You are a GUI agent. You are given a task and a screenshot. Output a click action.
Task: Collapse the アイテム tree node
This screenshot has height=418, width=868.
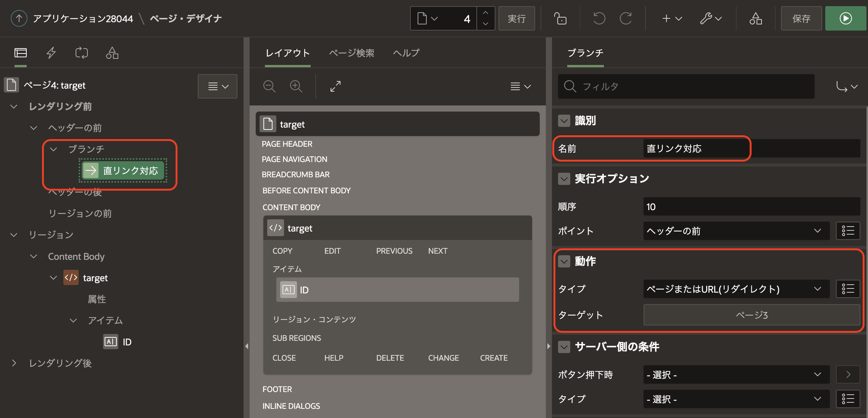(x=73, y=321)
